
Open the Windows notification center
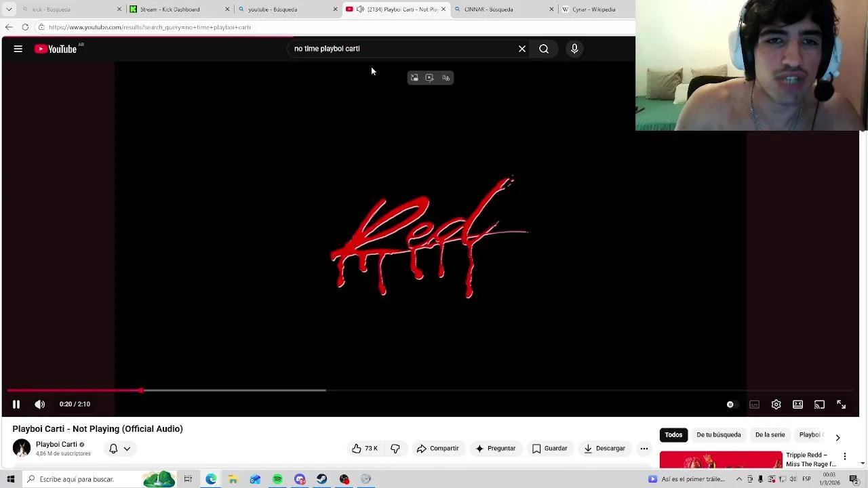854,480
